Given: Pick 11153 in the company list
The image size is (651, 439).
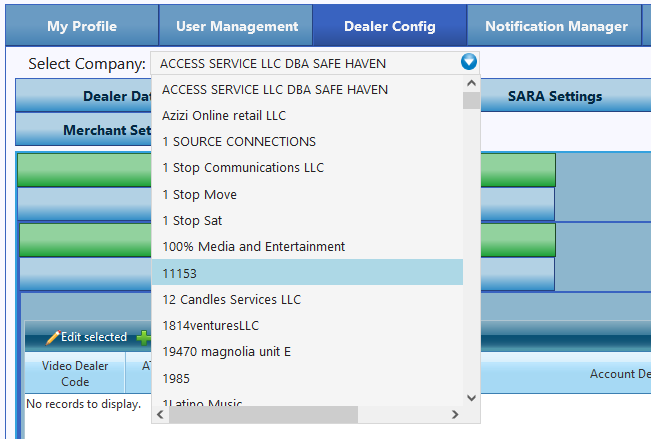Looking at the screenshot, I should click(181, 272).
